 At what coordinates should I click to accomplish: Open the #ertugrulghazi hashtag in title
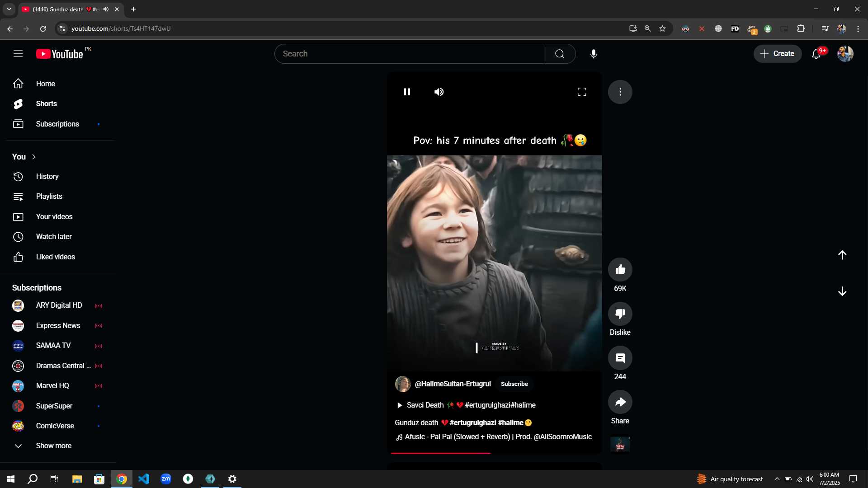(472, 422)
